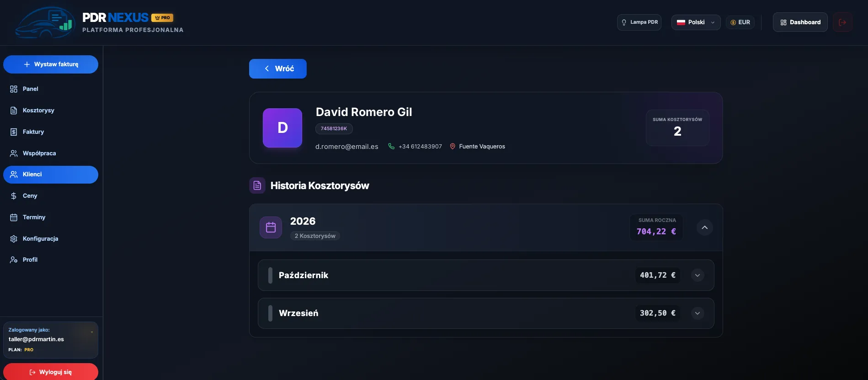
Task: Expand the Wrzesień month row
Action: (x=698, y=313)
